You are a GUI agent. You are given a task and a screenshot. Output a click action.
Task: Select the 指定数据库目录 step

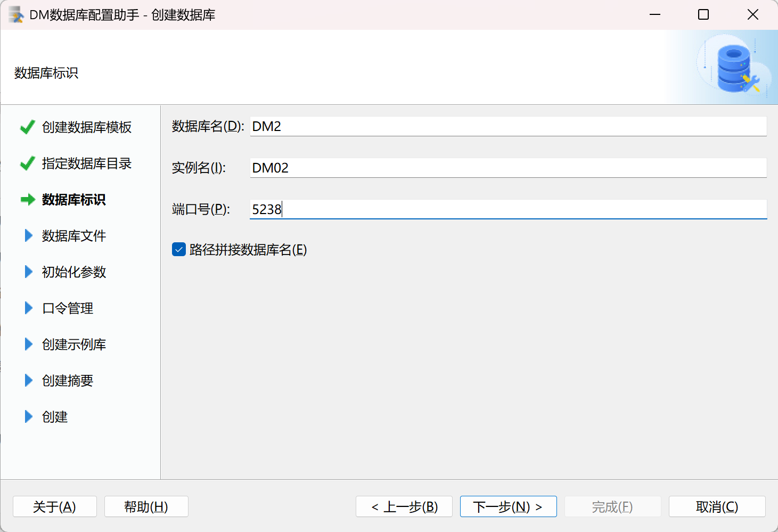pyautogui.click(x=87, y=163)
